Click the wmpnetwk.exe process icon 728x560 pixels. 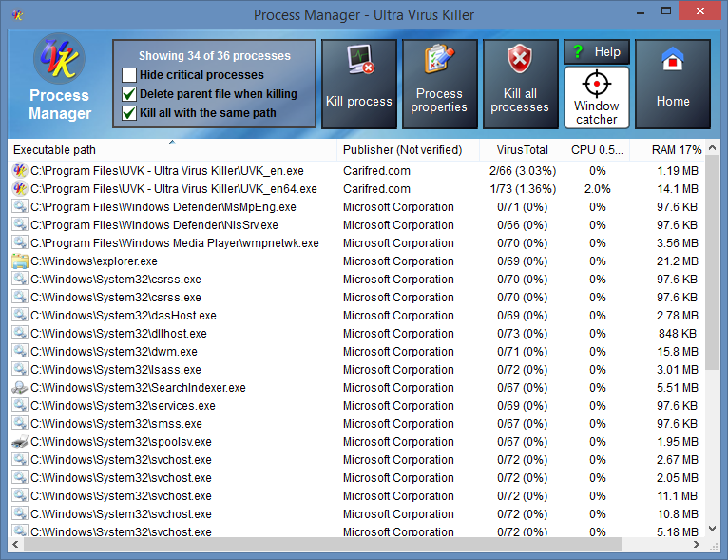(x=20, y=242)
